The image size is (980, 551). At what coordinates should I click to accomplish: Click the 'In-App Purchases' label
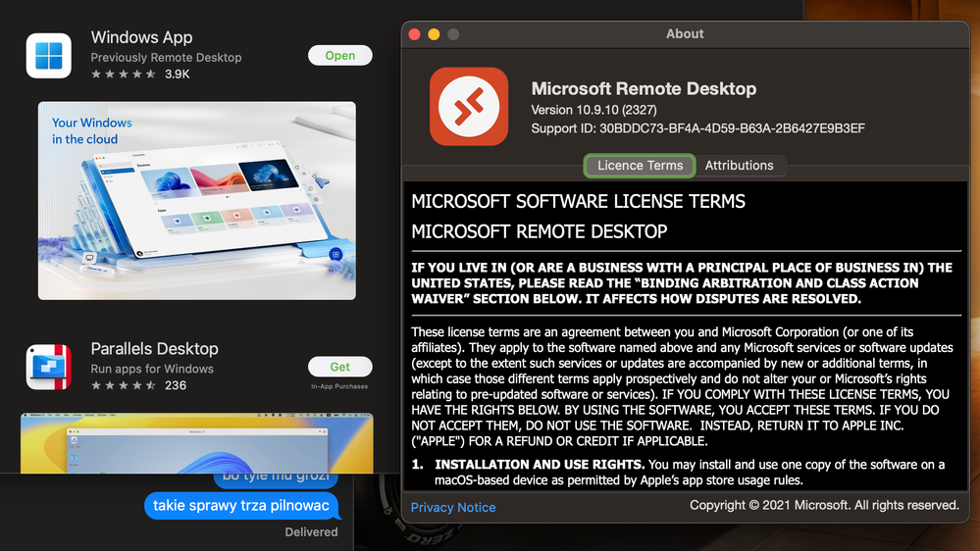click(x=339, y=386)
